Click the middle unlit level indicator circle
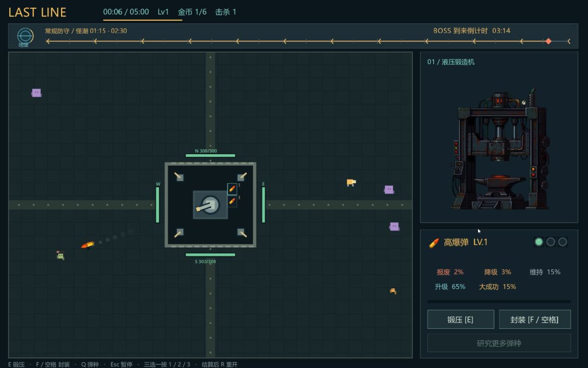Viewport: 588px width, 368px height. tap(550, 242)
